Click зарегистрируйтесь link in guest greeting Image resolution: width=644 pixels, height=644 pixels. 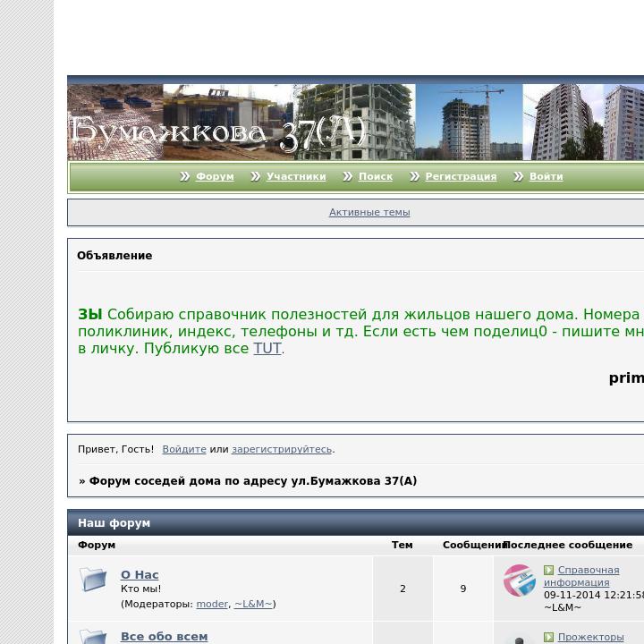tap(282, 449)
